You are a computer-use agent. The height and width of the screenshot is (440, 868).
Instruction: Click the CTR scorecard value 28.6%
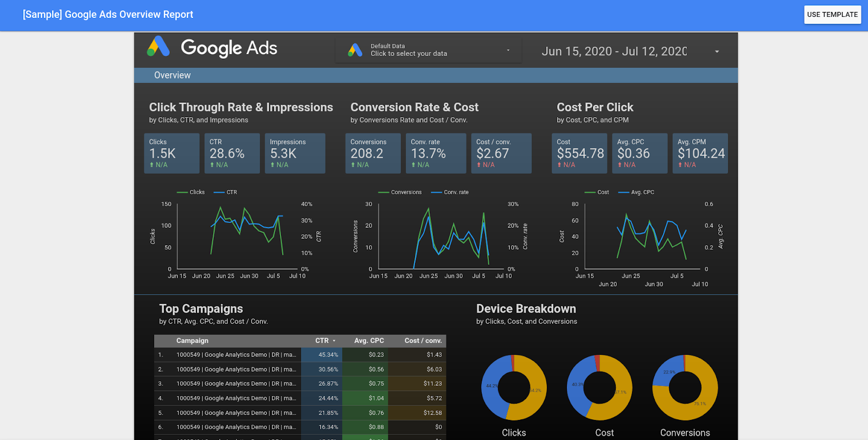(227, 154)
